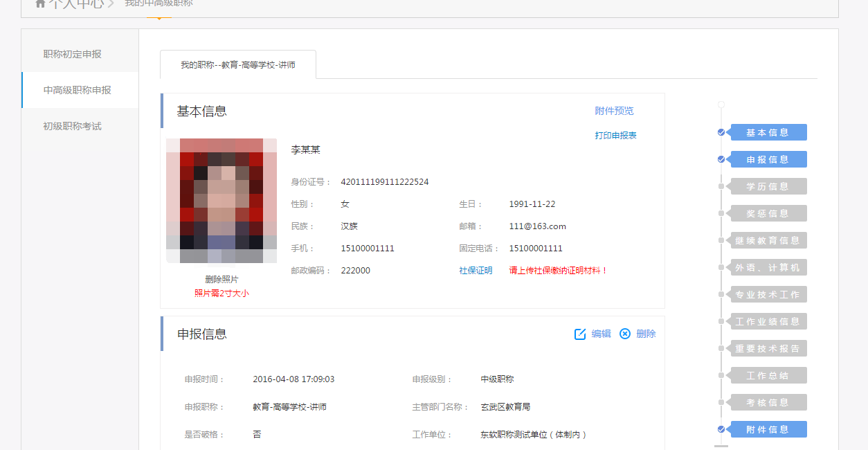The image size is (868, 450).
Task: Open the 考核信息 step
Action: [x=768, y=402]
